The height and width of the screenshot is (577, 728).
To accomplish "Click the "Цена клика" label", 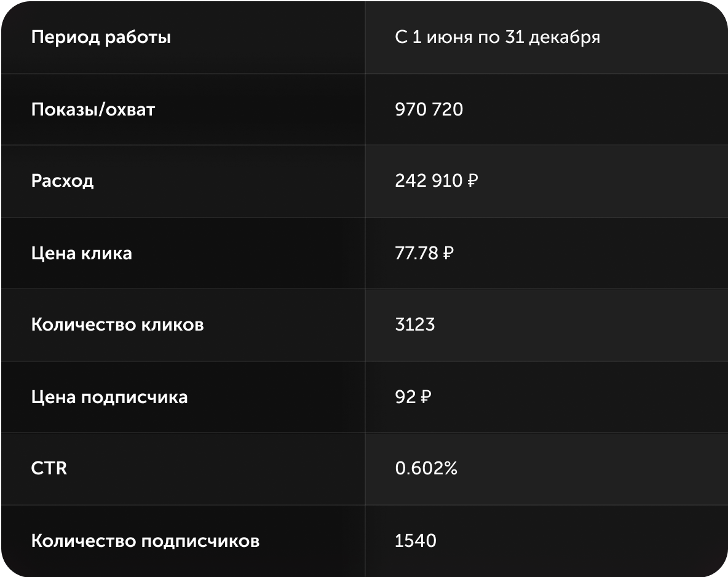I will tap(81, 253).
